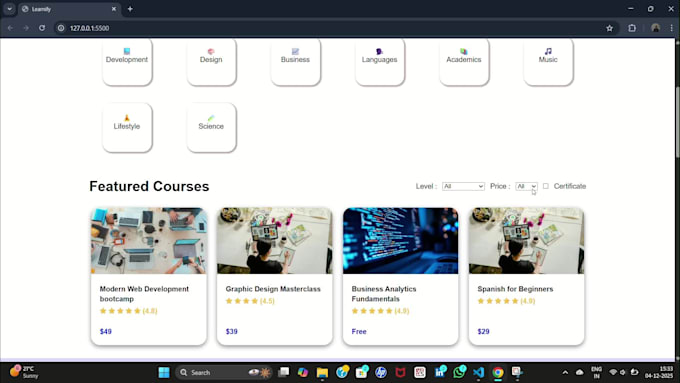The height and width of the screenshot is (383, 680).
Task: Focus the address bar showing 127.0.0.1:5500
Action: [336, 28]
